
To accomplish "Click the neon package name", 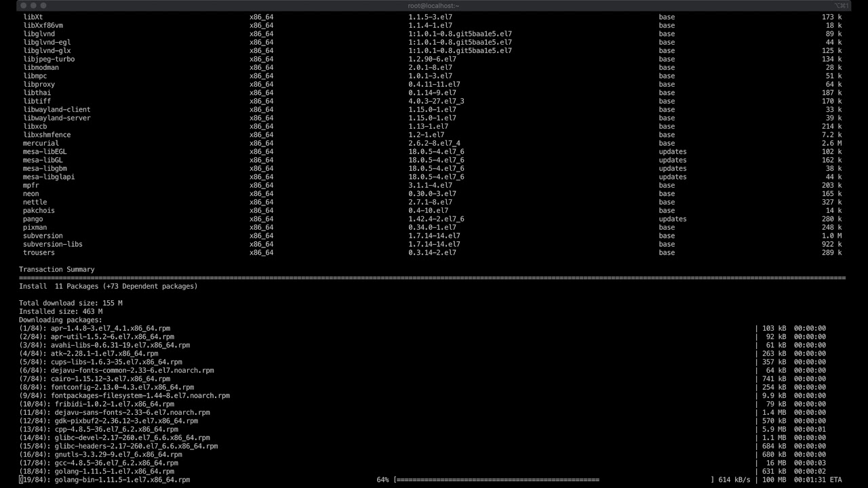I will 31,194.
